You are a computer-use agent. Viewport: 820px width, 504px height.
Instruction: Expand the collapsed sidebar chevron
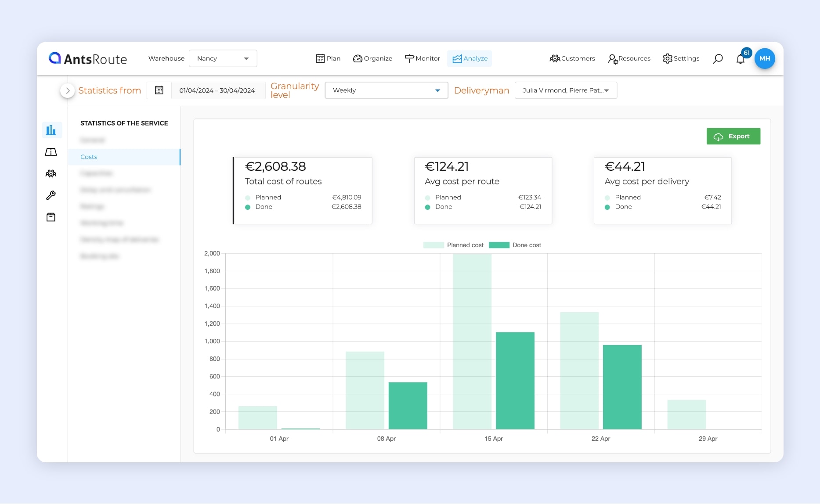tap(67, 91)
